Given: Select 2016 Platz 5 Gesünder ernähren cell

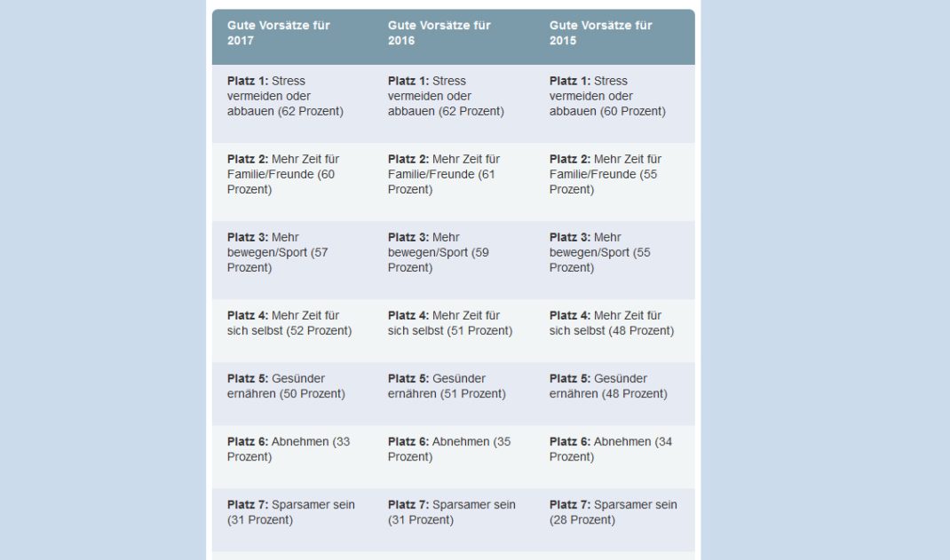Looking at the screenshot, I should pyautogui.click(x=447, y=386).
